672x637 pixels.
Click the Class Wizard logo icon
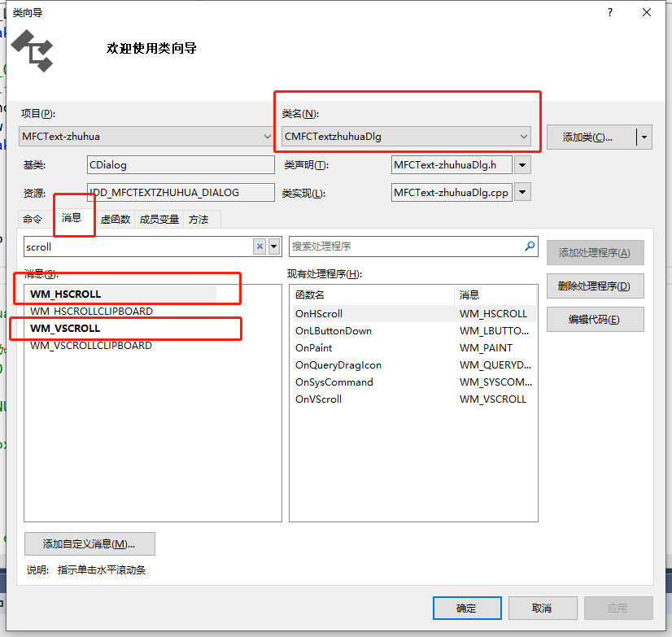[x=33, y=49]
